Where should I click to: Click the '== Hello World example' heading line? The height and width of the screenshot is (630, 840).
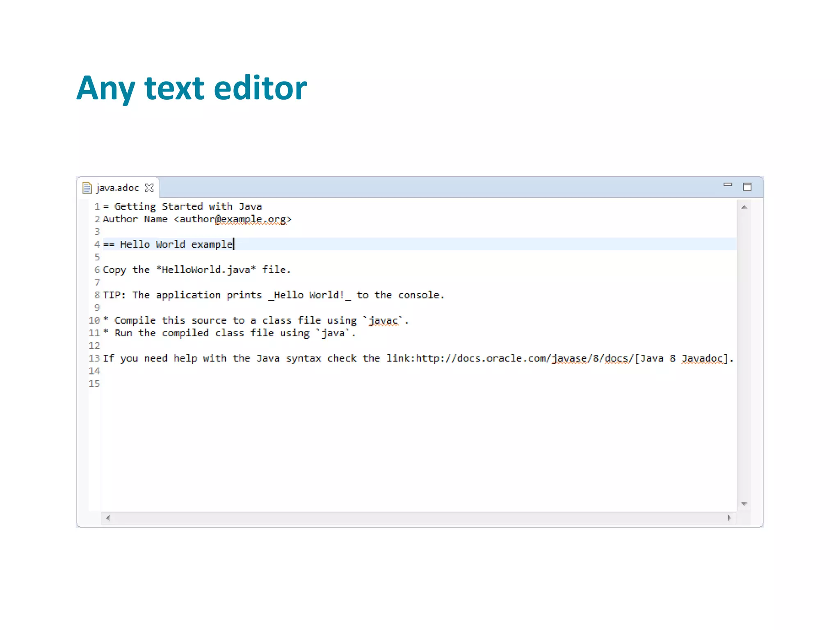[x=168, y=244]
